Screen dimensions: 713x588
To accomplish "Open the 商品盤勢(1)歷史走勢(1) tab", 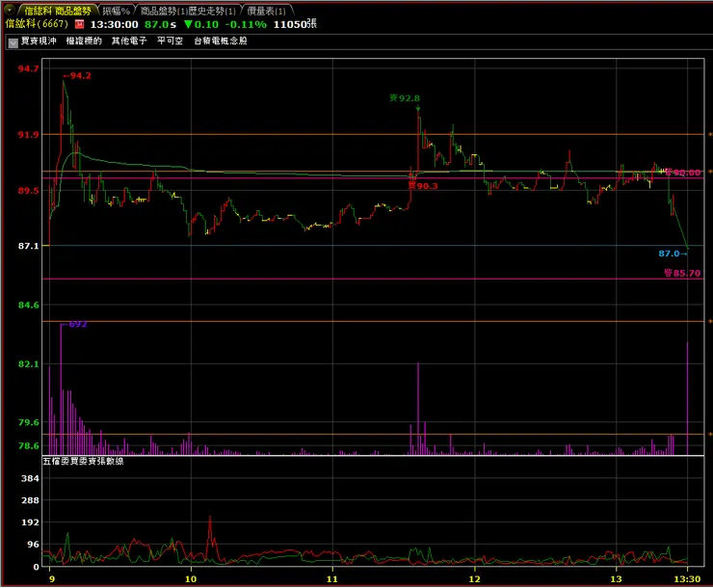I will (188, 11).
